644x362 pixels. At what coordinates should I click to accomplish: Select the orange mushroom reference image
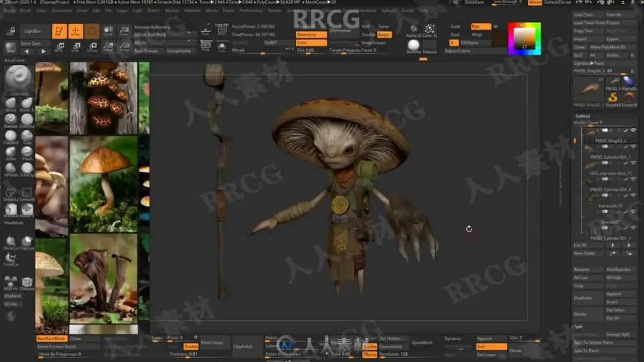(x=104, y=183)
